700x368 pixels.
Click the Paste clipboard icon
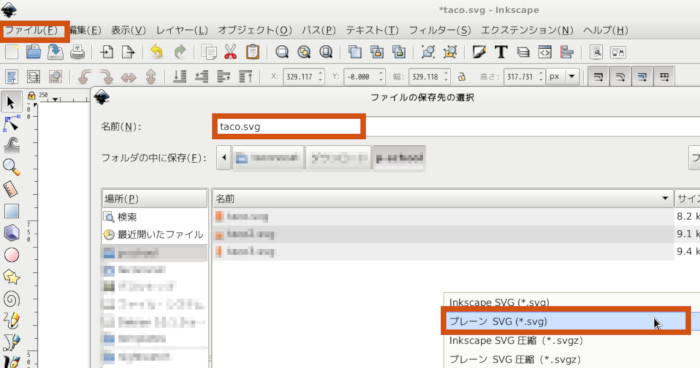(x=252, y=52)
